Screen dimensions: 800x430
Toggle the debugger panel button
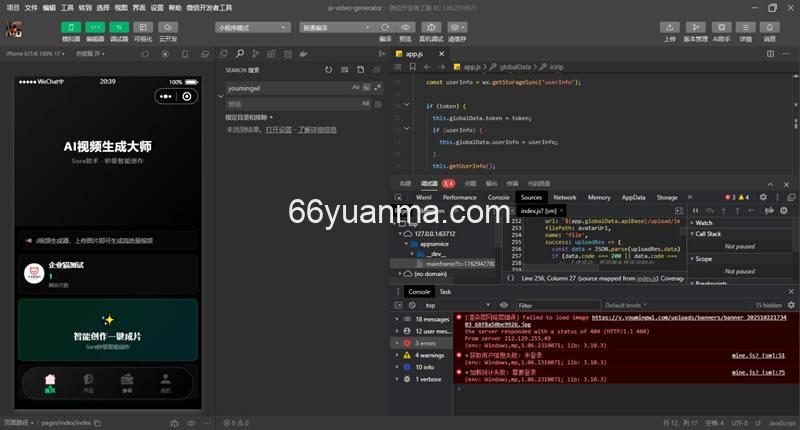(120, 27)
